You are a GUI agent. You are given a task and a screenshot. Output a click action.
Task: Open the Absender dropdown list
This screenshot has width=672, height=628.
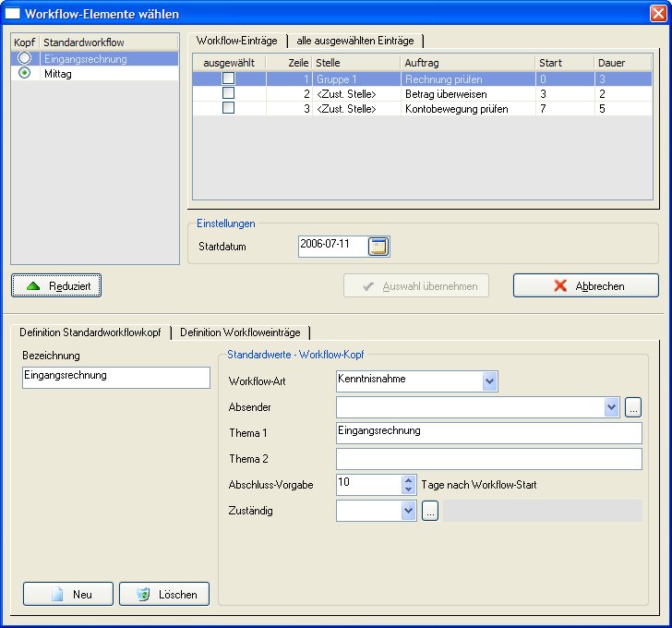pyautogui.click(x=612, y=407)
